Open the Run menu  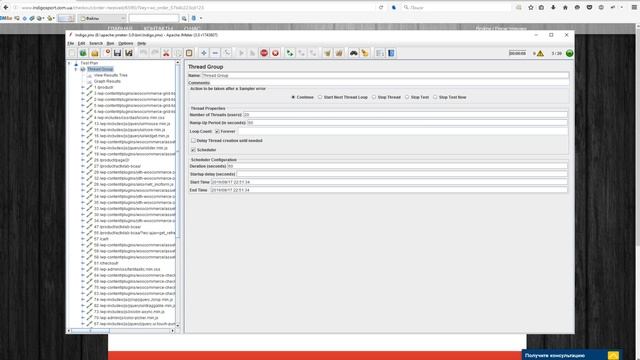(110, 43)
